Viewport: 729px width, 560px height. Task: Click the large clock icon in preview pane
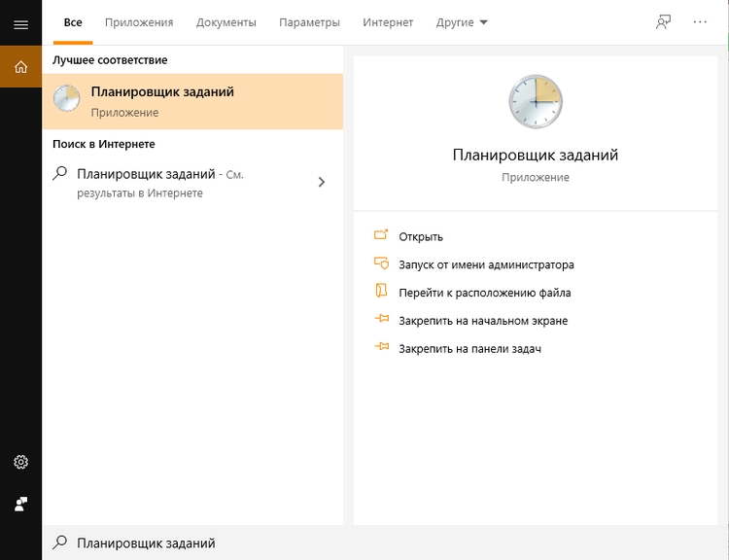pyautogui.click(x=536, y=101)
